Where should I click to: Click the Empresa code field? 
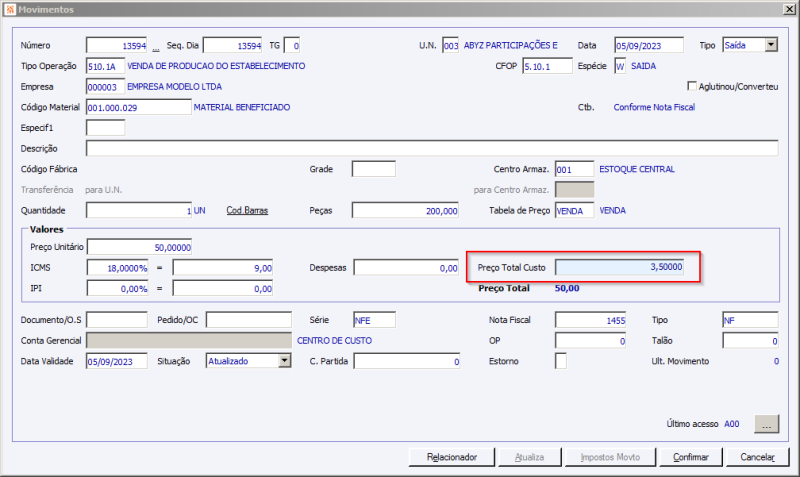106,87
